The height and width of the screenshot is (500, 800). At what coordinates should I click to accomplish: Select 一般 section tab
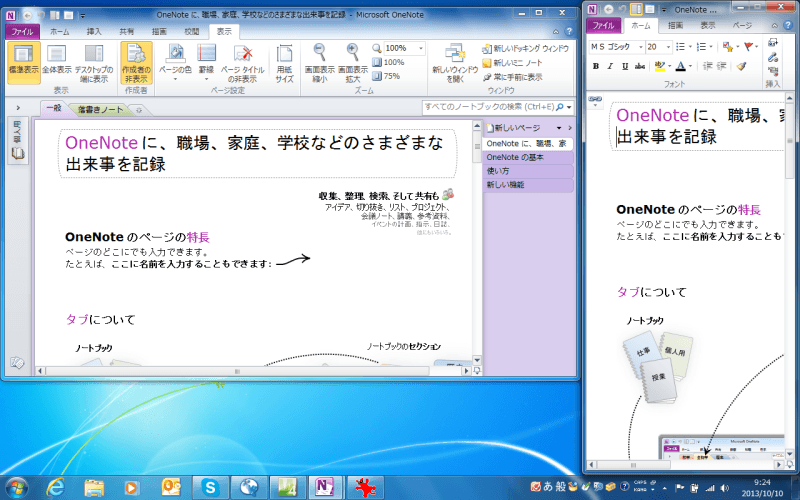(54, 108)
